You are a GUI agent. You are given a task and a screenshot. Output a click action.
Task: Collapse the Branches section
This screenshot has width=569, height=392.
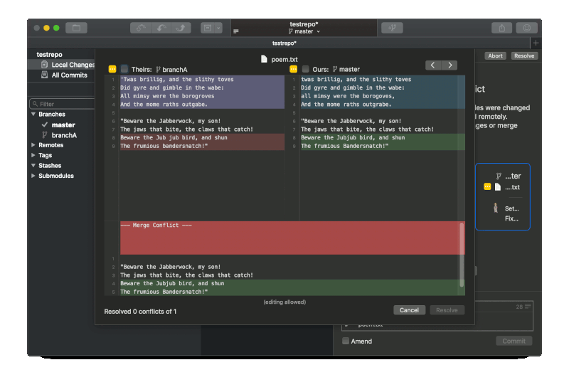click(33, 114)
